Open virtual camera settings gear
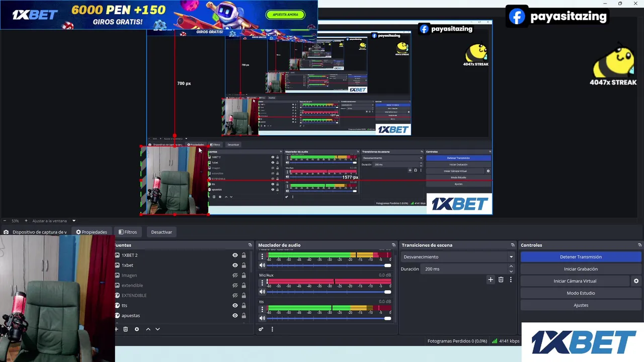The image size is (644, 362). [x=636, y=281]
